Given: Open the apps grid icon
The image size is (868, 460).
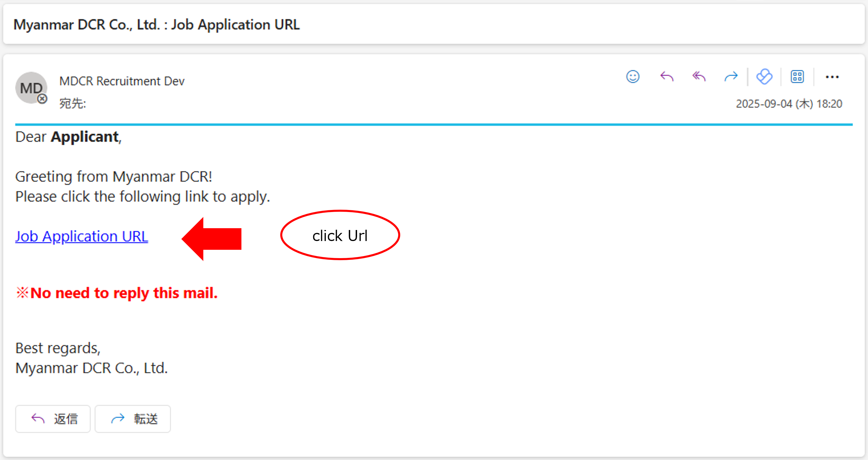Looking at the screenshot, I should [797, 77].
